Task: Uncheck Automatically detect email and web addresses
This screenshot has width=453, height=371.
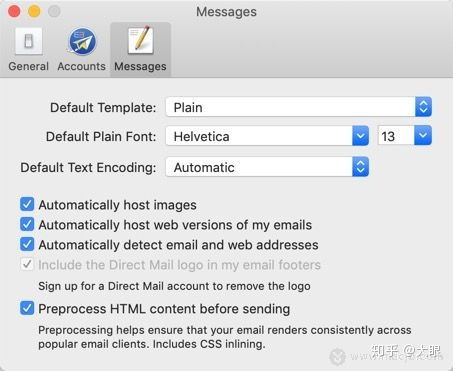Action: [27, 244]
